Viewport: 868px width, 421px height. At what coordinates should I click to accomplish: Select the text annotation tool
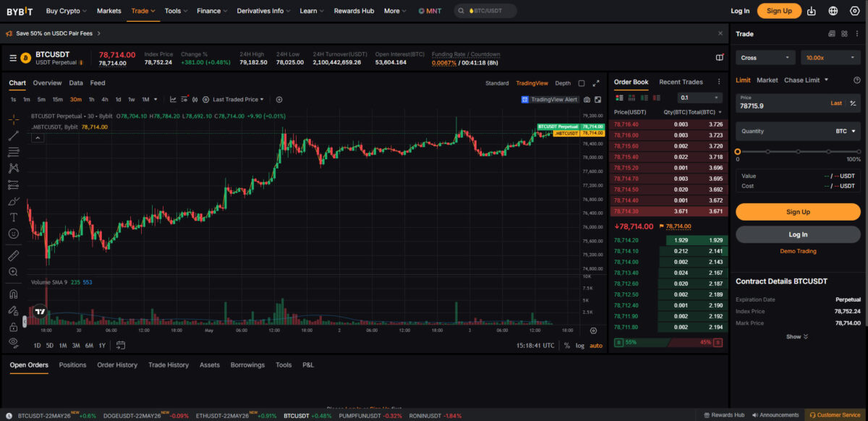coord(13,217)
